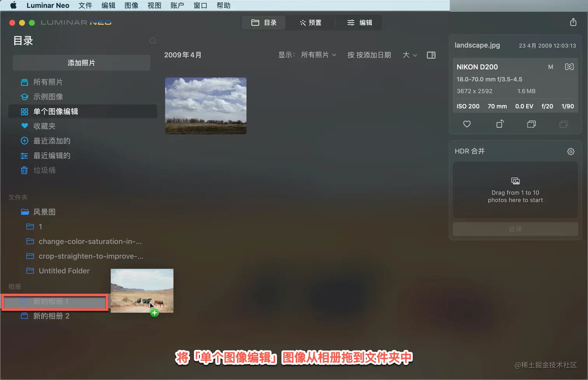Open the 视图 menu
Viewport: 588px width, 380px height.
pyautogui.click(x=154, y=5)
